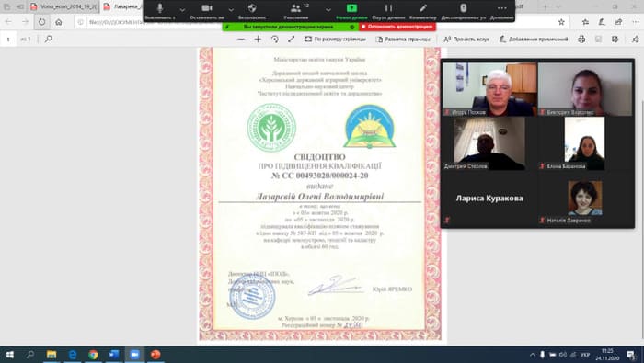
Task: Click the Игорь Песков video tile
Action: [490, 89]
